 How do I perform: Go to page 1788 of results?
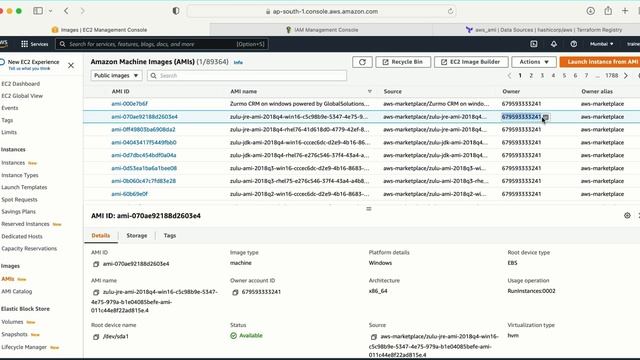(611, 76)
